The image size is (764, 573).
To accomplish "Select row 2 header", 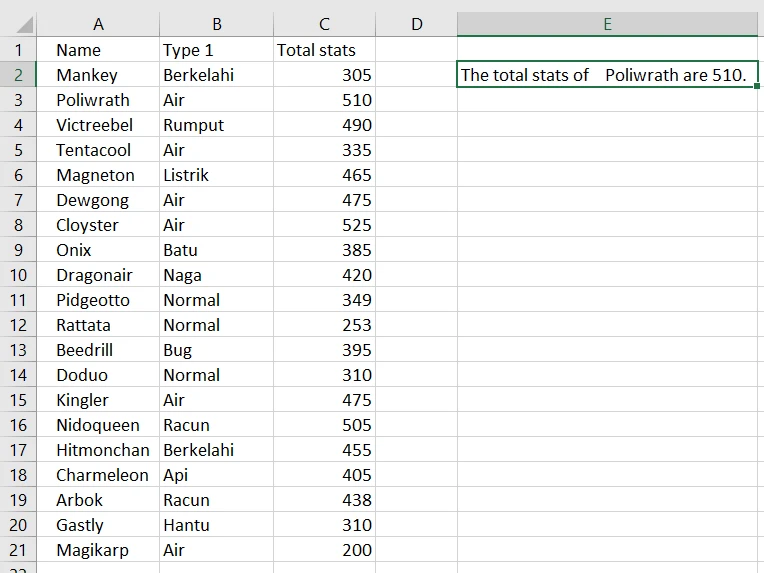I will click(x=18, y=75).
